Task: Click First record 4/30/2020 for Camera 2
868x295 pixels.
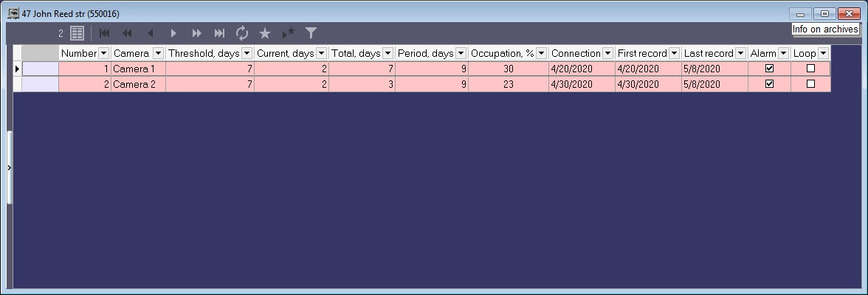Action: point(648,84)
